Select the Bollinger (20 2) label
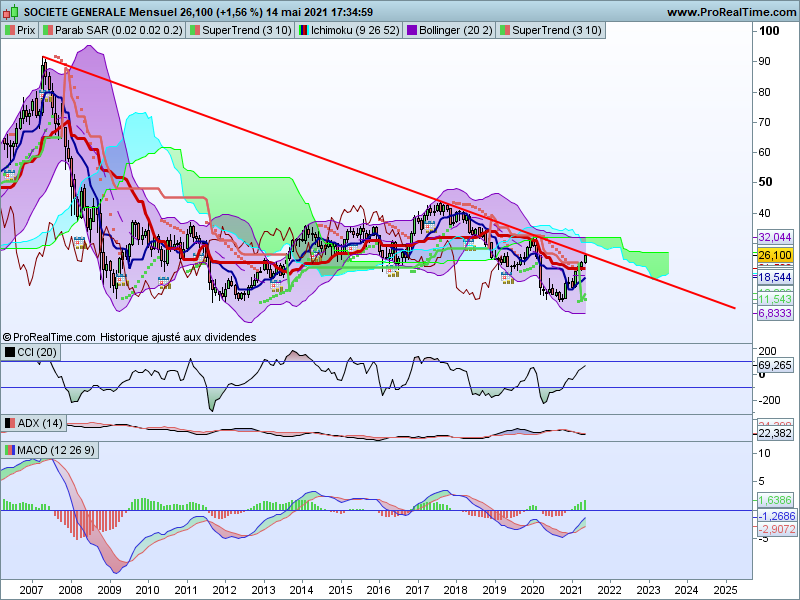Image resolution: width=800 pixels, height=600 pixels. pos(456,30)
